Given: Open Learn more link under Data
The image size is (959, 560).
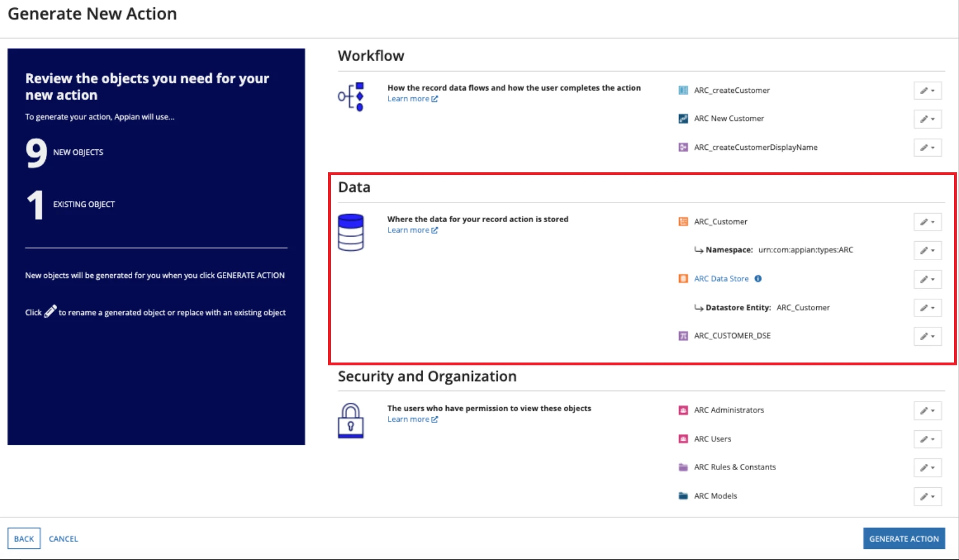Looking at the screenshot, I should (x=413, y=230).
